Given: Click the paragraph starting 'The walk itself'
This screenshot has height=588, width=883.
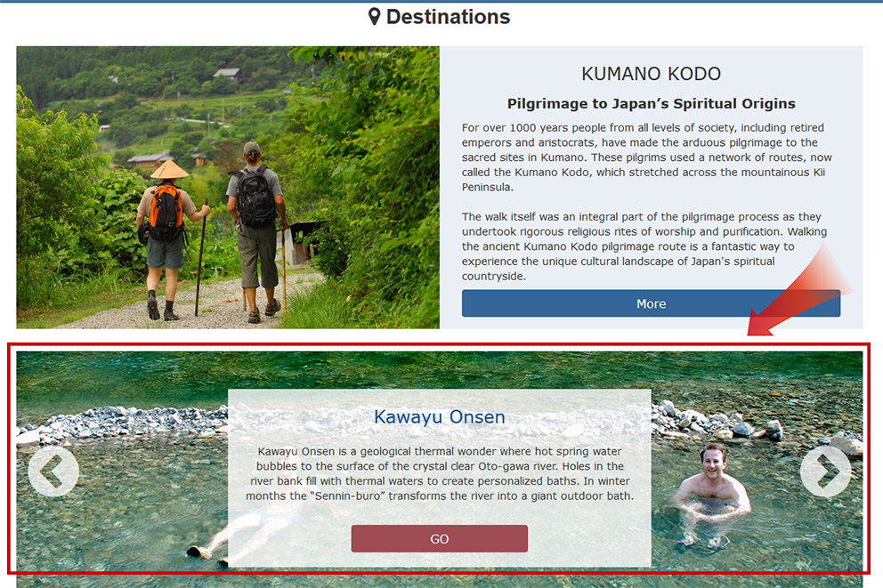Looking at the screenshot, I should (644, 246).
